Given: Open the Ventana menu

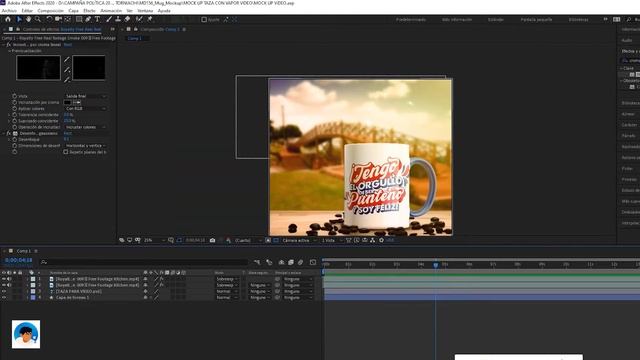Looking at the screenshot, I should pos(145,11).
